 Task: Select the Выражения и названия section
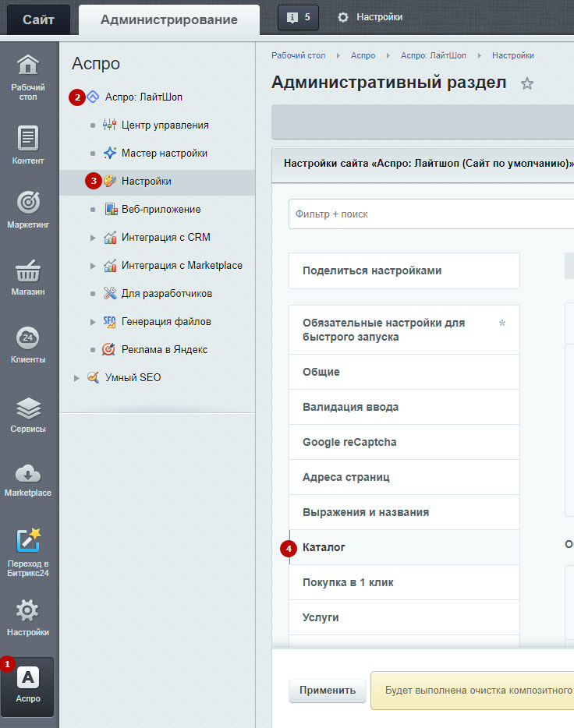404,512
